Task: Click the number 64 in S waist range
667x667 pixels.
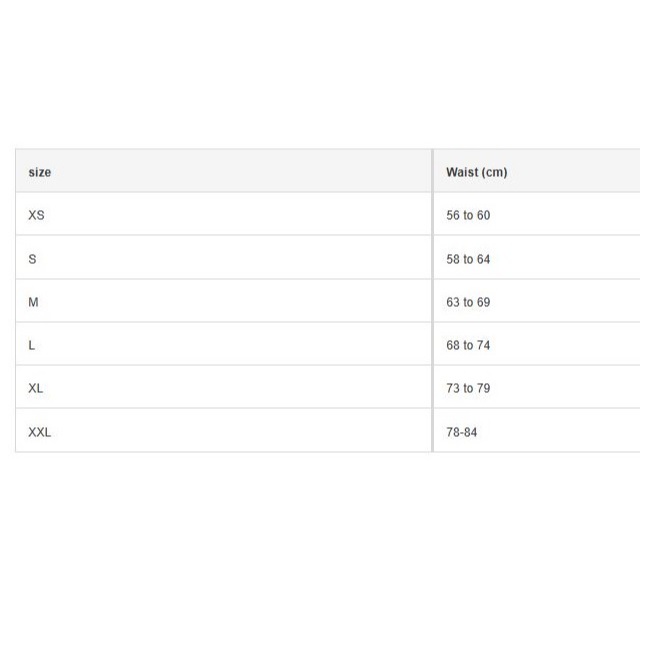Action: (484, 259)
